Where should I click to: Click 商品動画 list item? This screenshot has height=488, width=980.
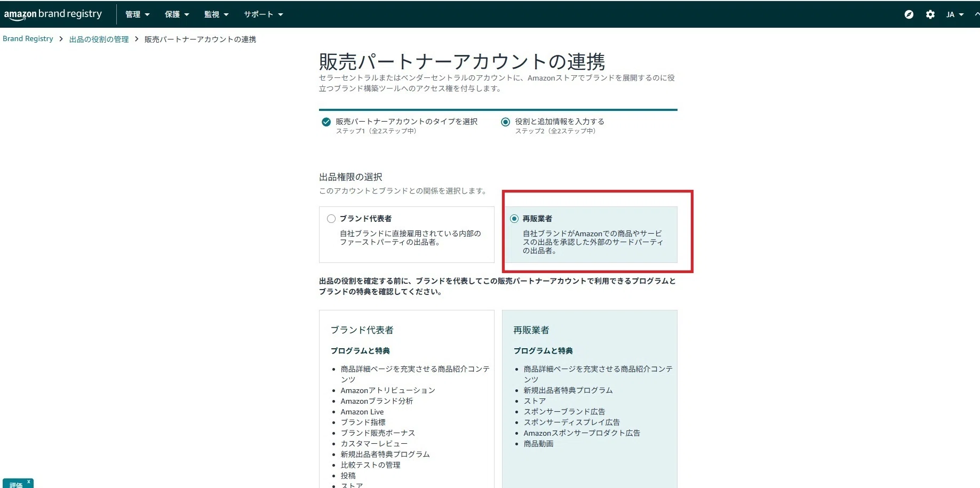(539, 444)
